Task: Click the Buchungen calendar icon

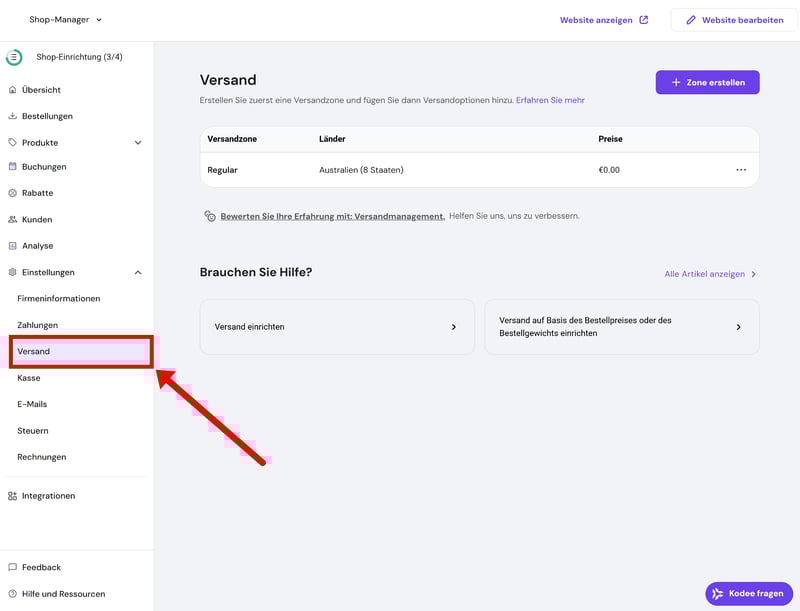Action: click(12, 167)
